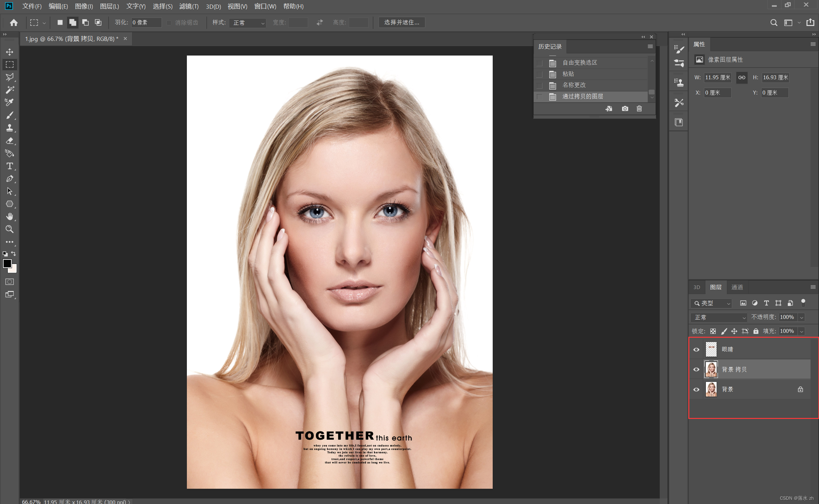Select the Move tool
The height and width of the screenshot is (504, 819).
9,52
